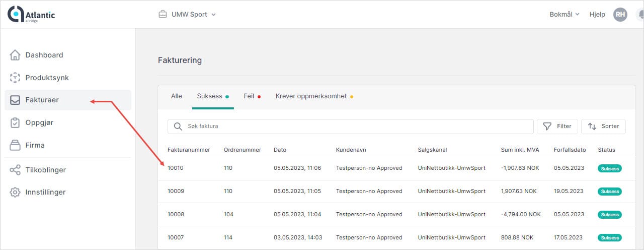Open the Hjelp link
The image size is (644, 250).
pyautogui.click(x=597, y=15)
